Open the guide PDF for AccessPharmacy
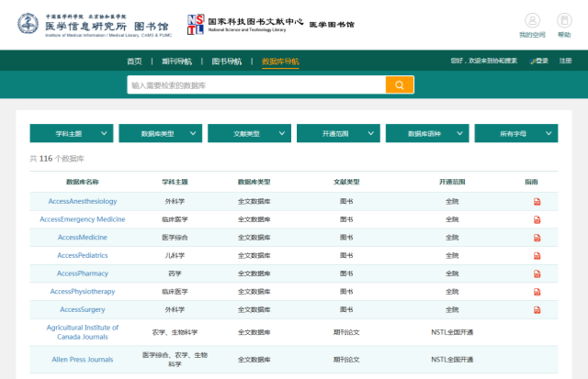The image size is (588, 379). [x=537, y=274]
